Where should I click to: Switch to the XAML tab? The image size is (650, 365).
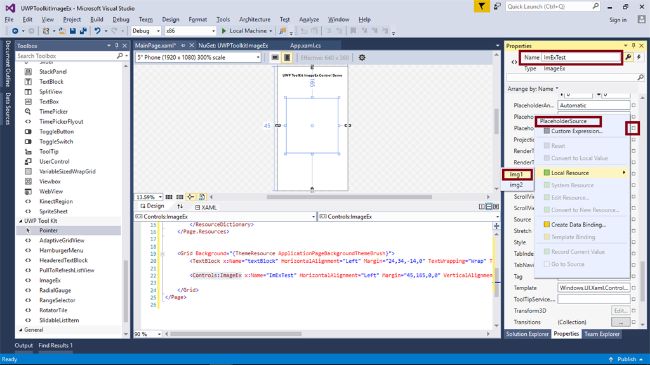coord(206,207)
